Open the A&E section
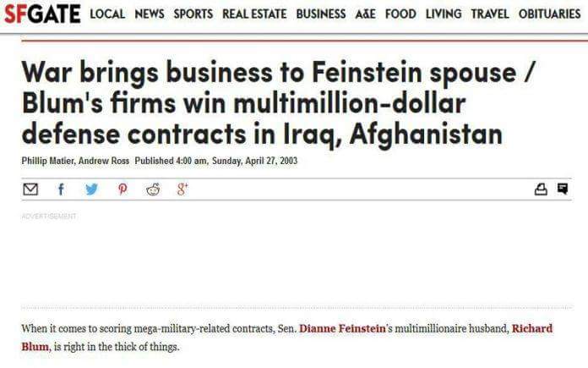 pos(365,14)
